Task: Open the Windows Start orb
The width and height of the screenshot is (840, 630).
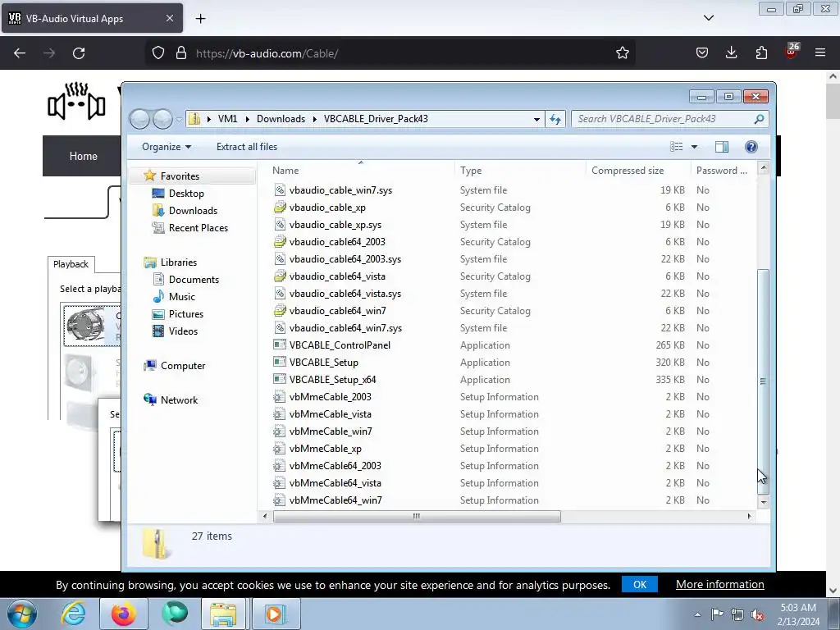Action: click(x=22, y=614)
